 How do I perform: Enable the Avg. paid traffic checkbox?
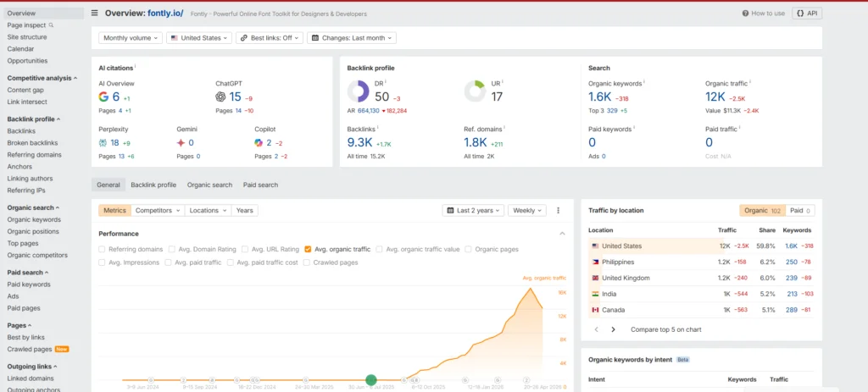point(168,262)
